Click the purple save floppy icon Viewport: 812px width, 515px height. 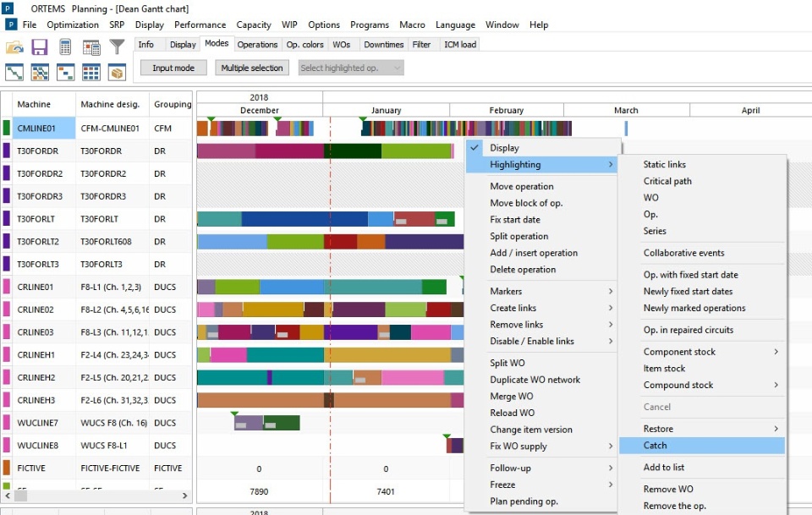click(x=40, y=47)
